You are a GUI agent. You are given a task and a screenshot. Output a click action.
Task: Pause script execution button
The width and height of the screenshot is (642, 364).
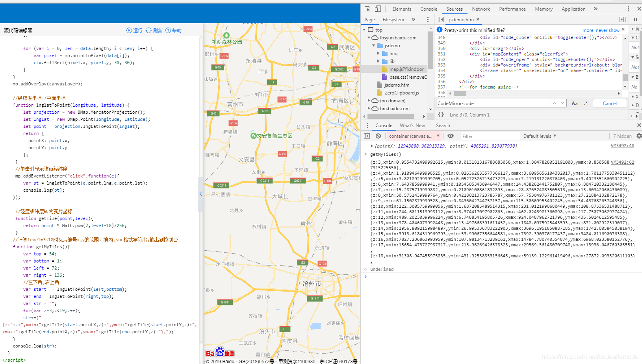click(x=635, y=19)
